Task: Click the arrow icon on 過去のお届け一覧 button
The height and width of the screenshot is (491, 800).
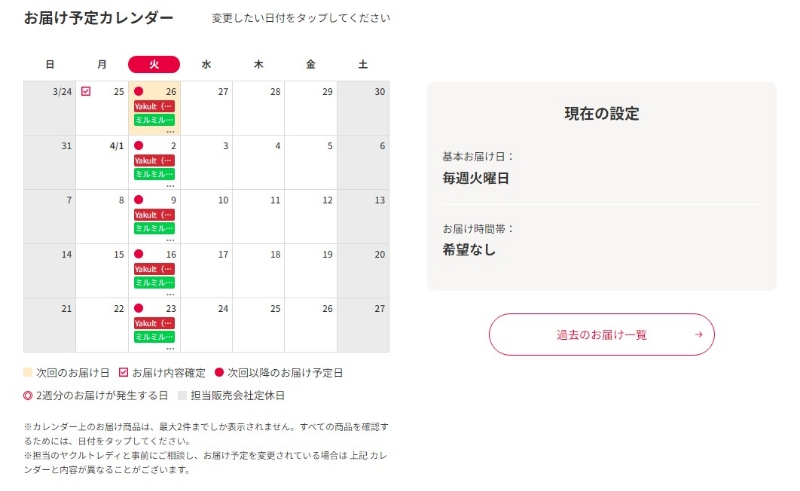Action: pyautogui.click(x=698, y=334)
